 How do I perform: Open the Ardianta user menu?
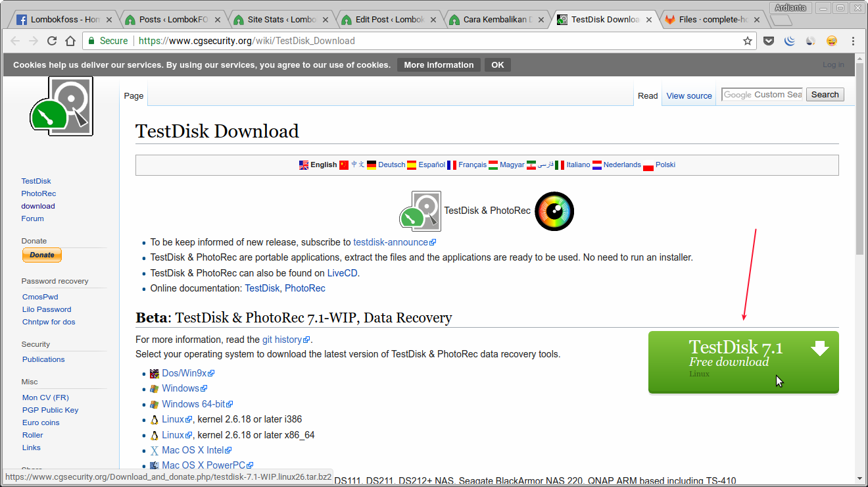click(x=790, y=7)
